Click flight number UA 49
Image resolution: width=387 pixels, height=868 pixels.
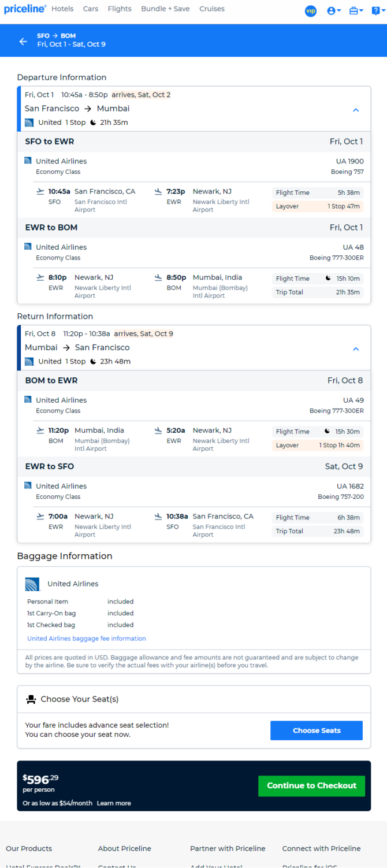pyautogui.click(x=353, y=400)
